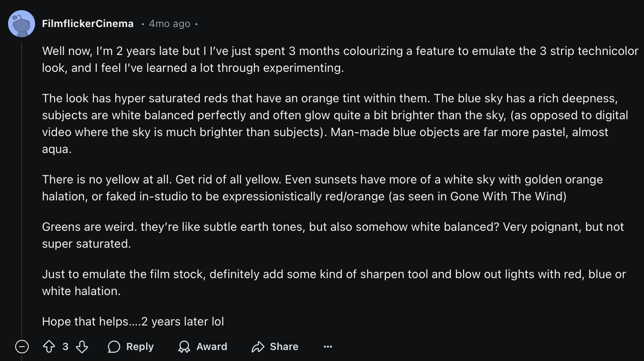Collapse the comment with the minus circle
644x361 pixels.
point(22,347)
